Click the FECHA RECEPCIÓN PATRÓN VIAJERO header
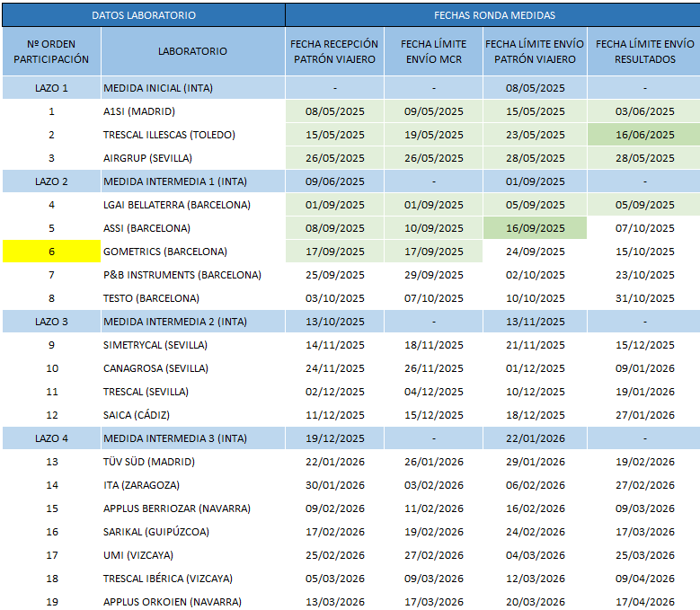This screenshot has width=700, height=610. [334, 51]
